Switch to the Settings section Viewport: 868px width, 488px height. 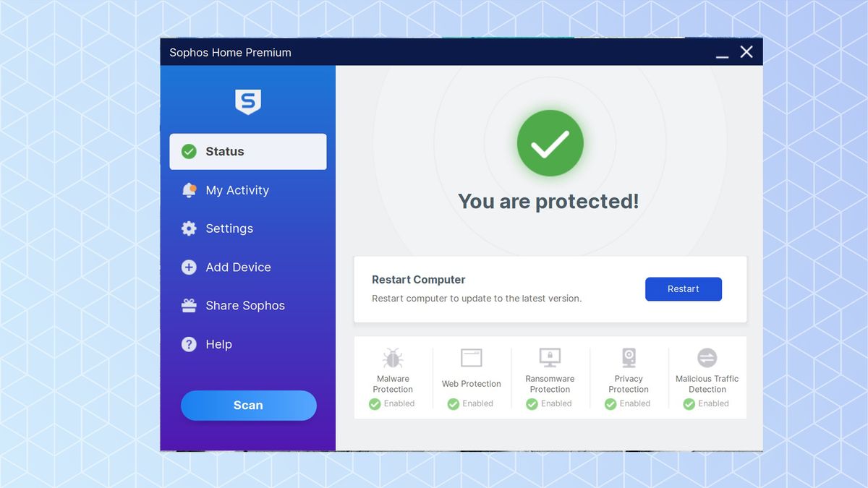(x=229, y=228)
